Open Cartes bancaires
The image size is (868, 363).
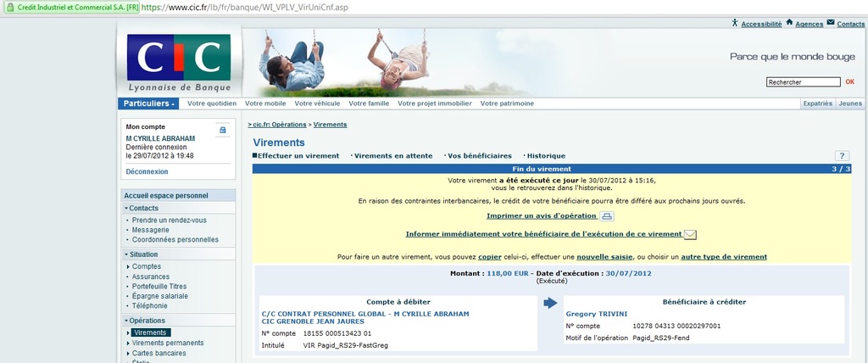click(159, 353)
